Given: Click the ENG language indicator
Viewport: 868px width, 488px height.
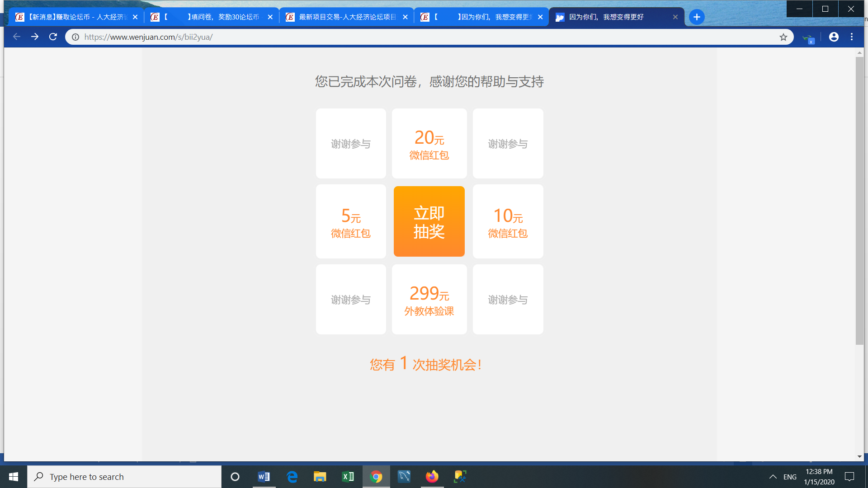Looking at the screenshot, I should pos(790,477).
